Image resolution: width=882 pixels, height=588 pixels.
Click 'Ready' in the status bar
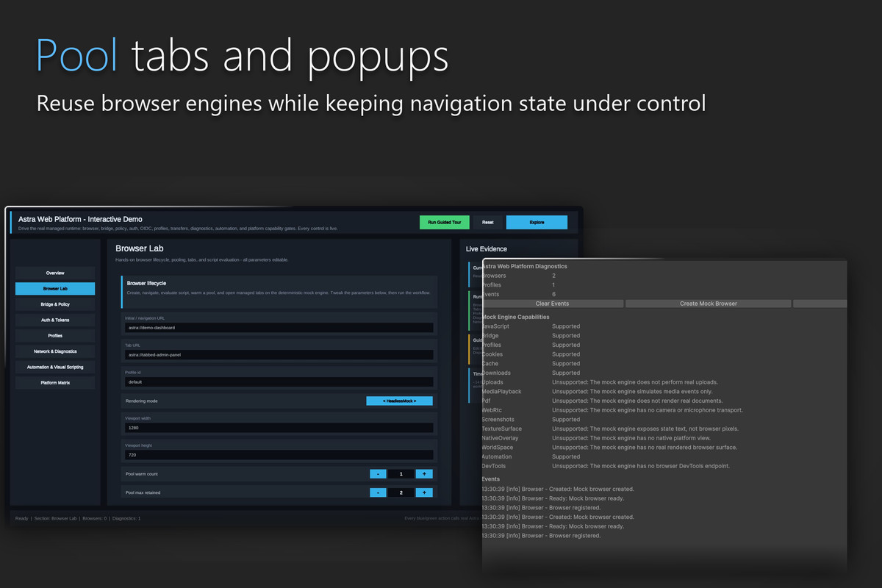tap(22, 519)
